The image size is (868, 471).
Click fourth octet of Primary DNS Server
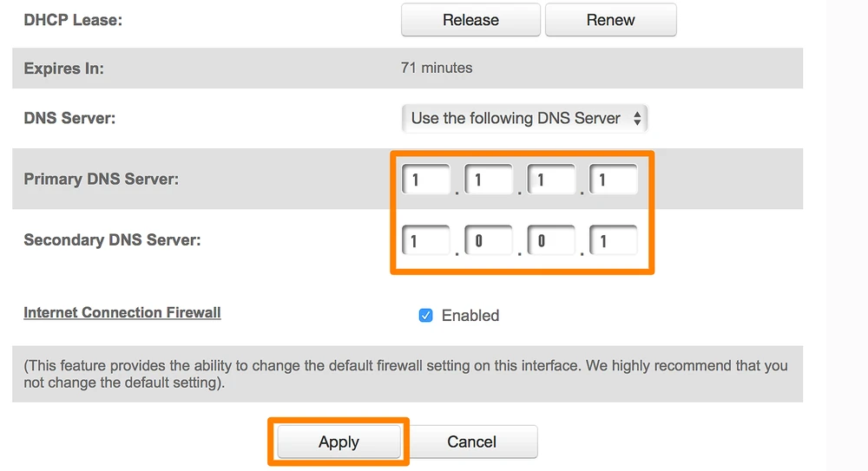click(613, 180)
